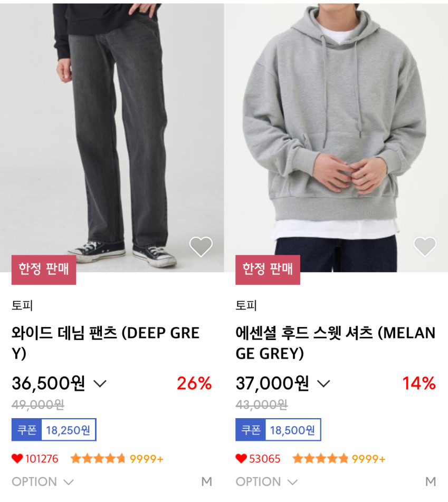Open wide denim pants product photo
The width and height of the screenshot is (448, 502).
point(112,132)
